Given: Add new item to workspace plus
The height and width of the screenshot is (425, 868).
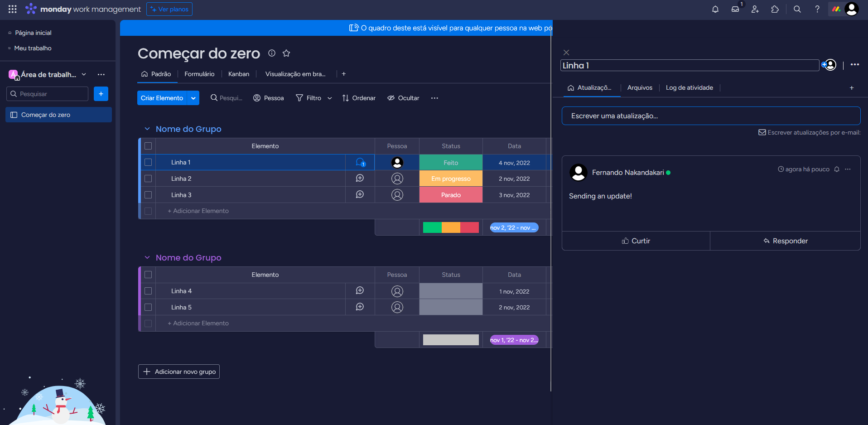Looking at the screenshot, I should point(101,94).
